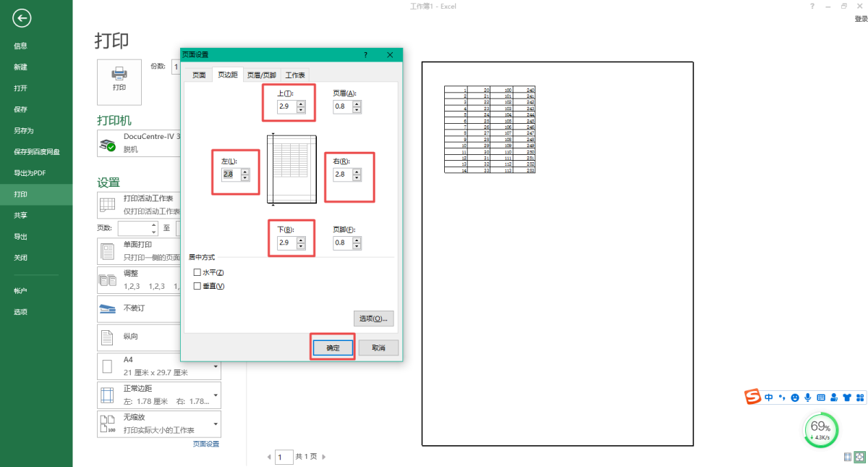Image resolution: width=868 pixels, height=467 pixels.
Task: Open the Sogou voice input microphone
Action: (x=808, y=397)
